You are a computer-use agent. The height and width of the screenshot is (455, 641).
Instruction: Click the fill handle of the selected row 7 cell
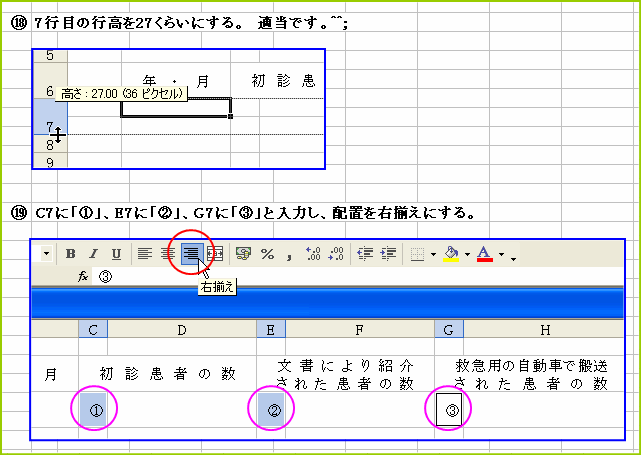pos(231,117)
